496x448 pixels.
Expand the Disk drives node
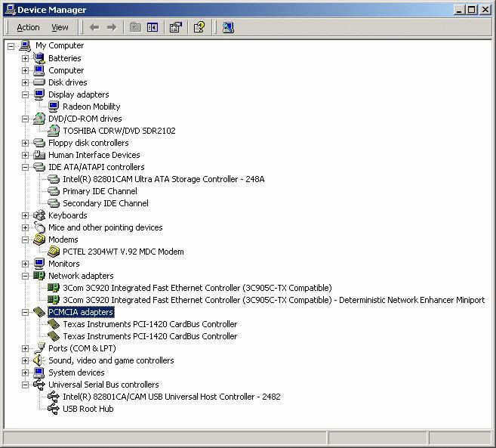point(26,82)
